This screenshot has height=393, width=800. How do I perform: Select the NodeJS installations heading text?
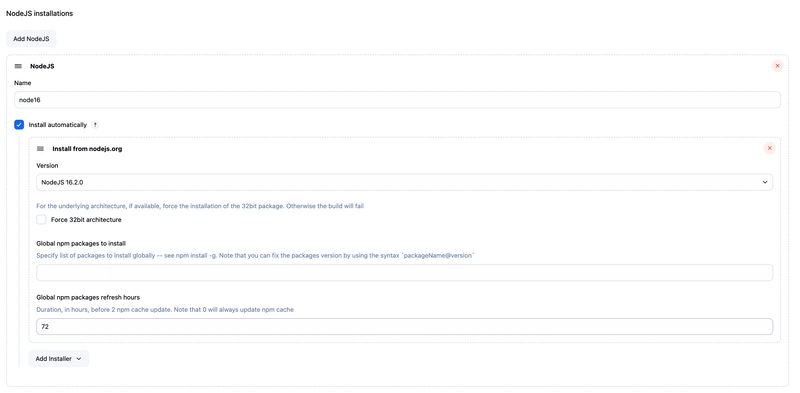39,14
